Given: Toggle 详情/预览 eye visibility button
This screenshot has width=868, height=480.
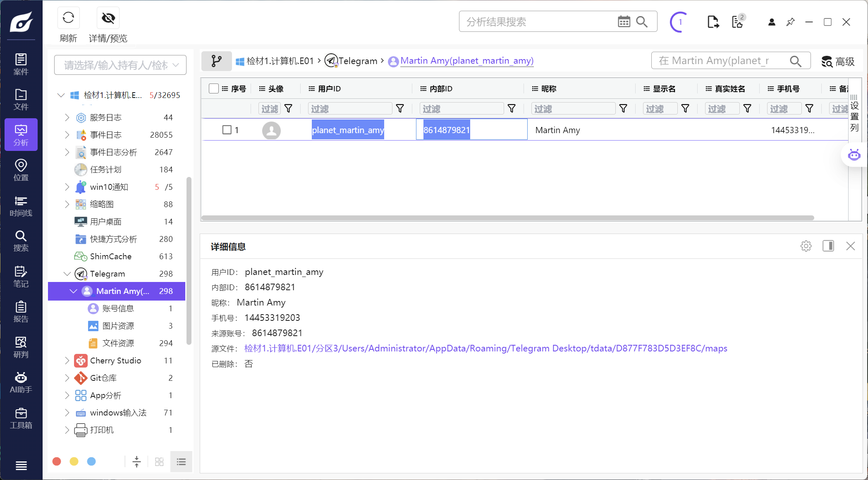Looking at the screenshot, I should point(108,18).
